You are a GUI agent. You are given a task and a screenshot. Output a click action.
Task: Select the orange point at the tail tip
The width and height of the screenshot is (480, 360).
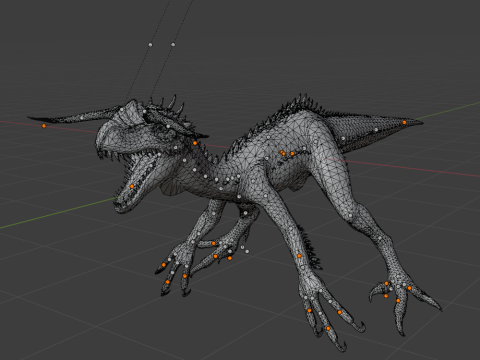[404, 123]
